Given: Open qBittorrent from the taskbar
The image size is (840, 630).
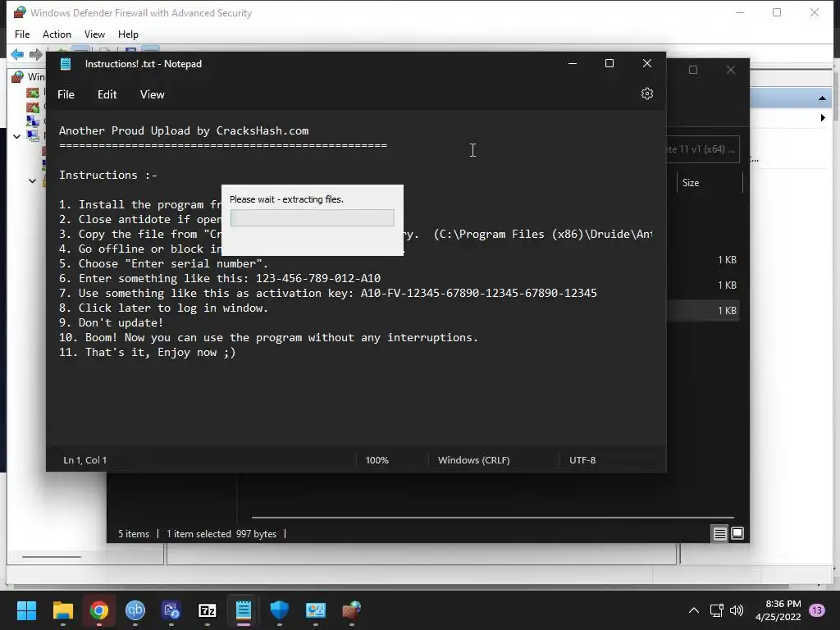Looking at the screenshot, I should (135, 610).
